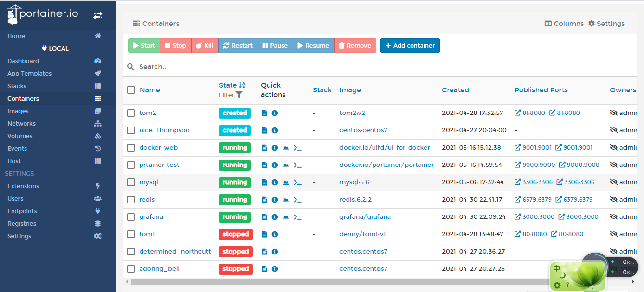Image resolution: width=644 pixels, height=292 pixels.
Task: Click the Stop button
Action: [176, 46]
